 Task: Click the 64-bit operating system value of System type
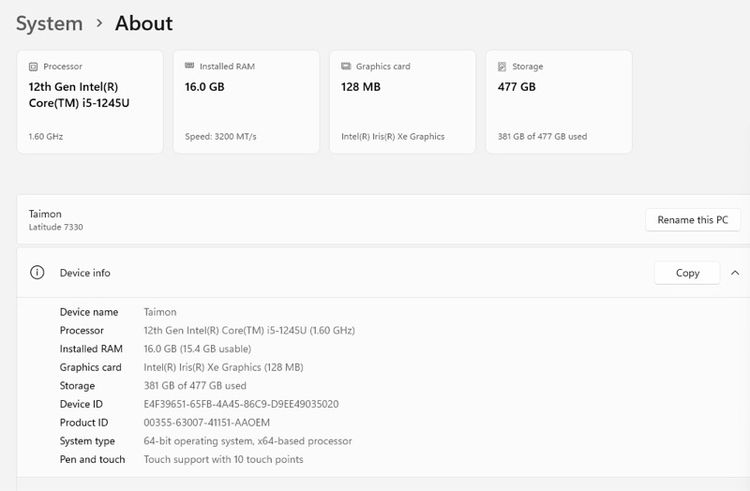247,441
